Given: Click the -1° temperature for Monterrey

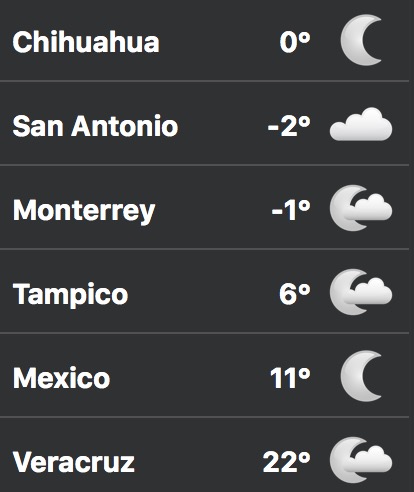Looking at the screenshot, I should pyautogui.click(x=291, y=210).
